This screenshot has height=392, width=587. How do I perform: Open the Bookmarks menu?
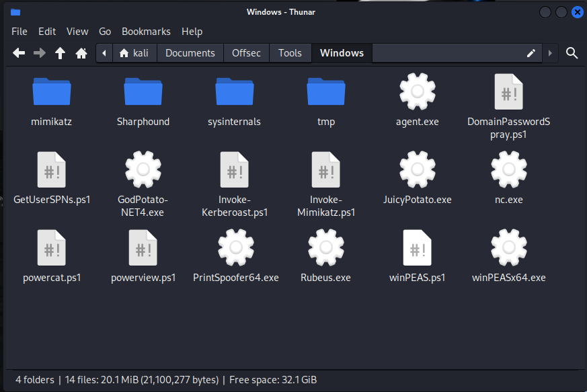tap(146, 32)
